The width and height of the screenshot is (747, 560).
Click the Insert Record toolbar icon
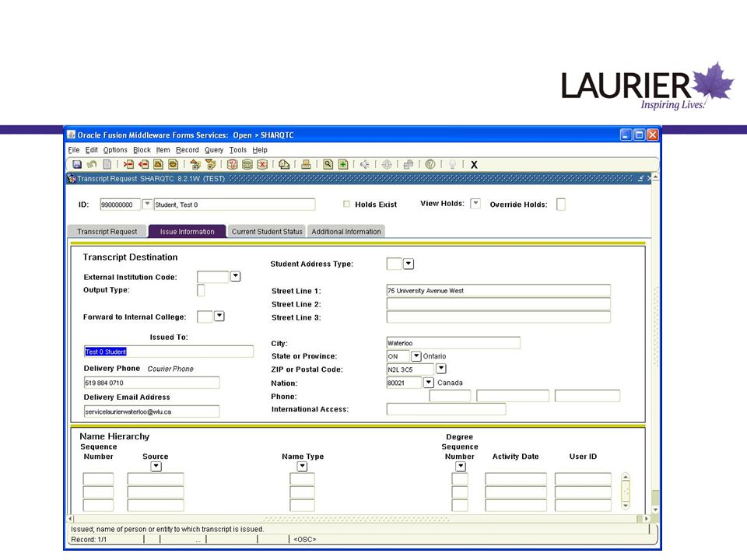tap(128, 164)
